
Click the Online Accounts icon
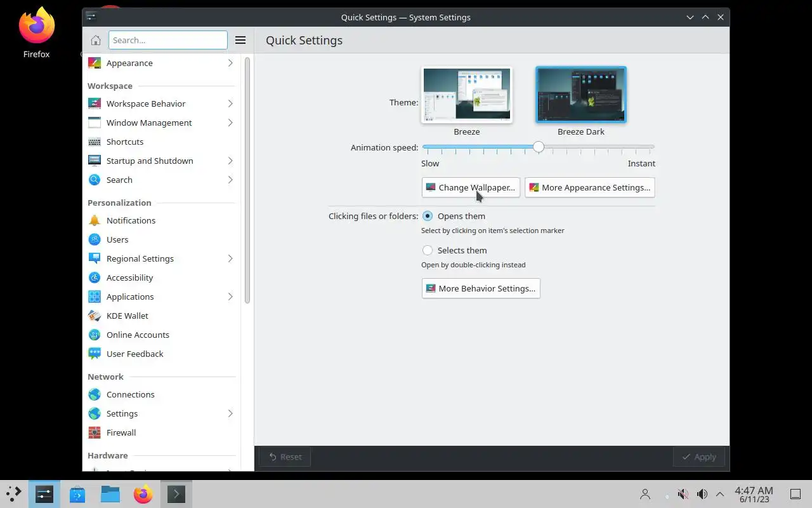click(x=95, y=335)
